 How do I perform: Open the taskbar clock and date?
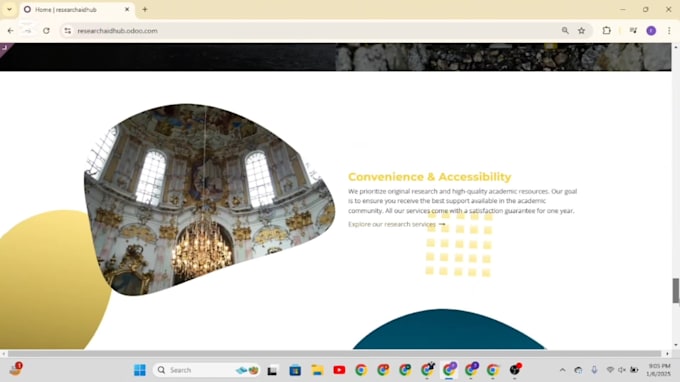coord(658,370)
